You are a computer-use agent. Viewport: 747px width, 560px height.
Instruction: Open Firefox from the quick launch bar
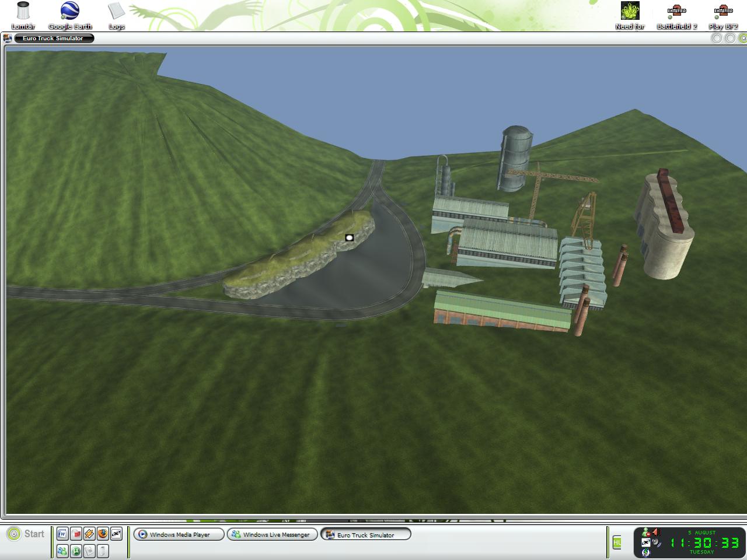pyautogui.click(x=103, y=533)
